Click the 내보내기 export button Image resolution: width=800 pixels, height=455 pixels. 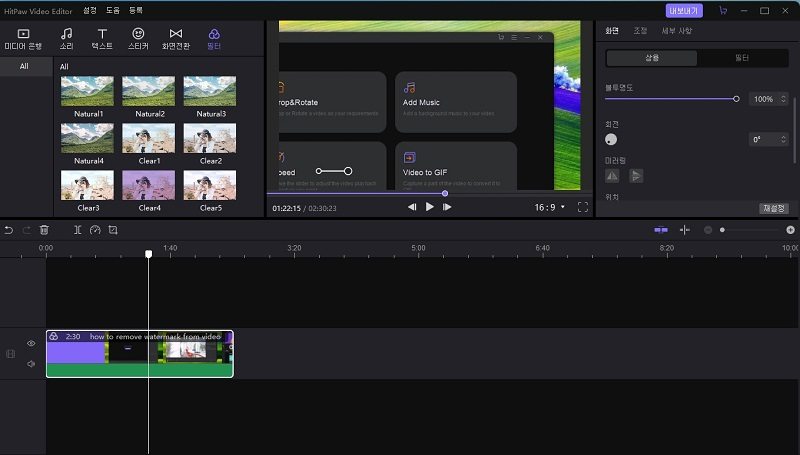[x=685, y=10]
